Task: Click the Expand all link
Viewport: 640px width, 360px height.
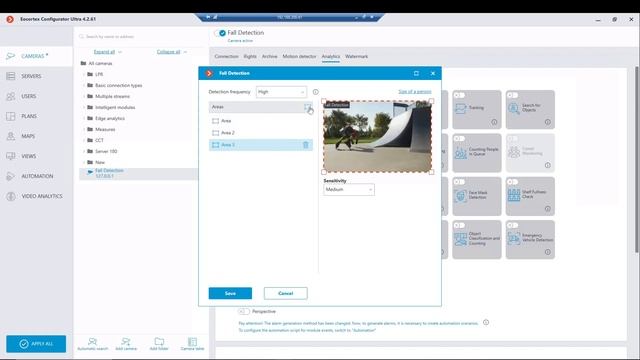Action: 104,52
